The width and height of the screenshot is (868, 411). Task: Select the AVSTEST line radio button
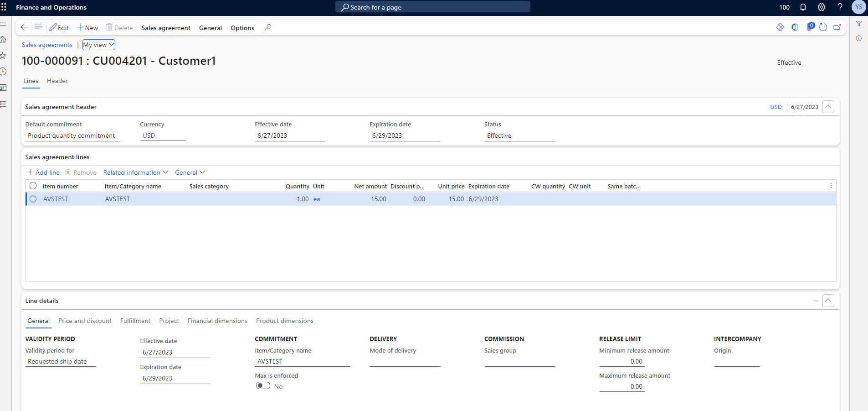33,199
